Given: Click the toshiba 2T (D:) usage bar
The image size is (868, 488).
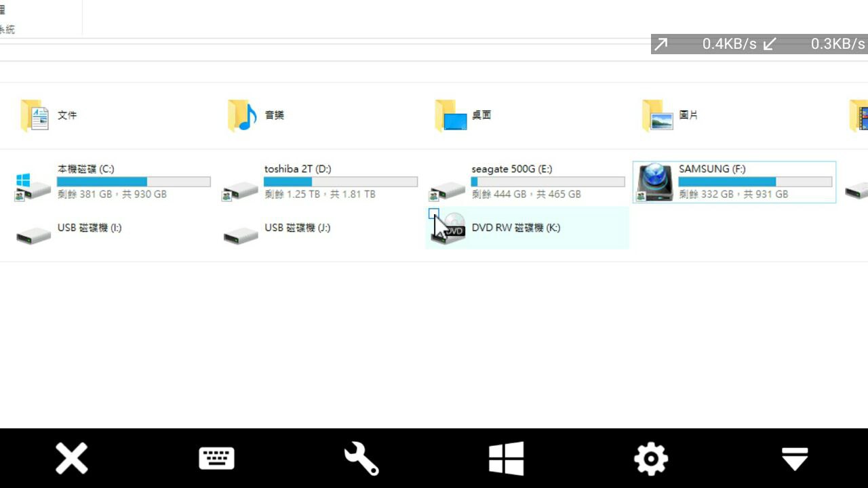Looking at the screenshot, I should [x=340, y=182].
